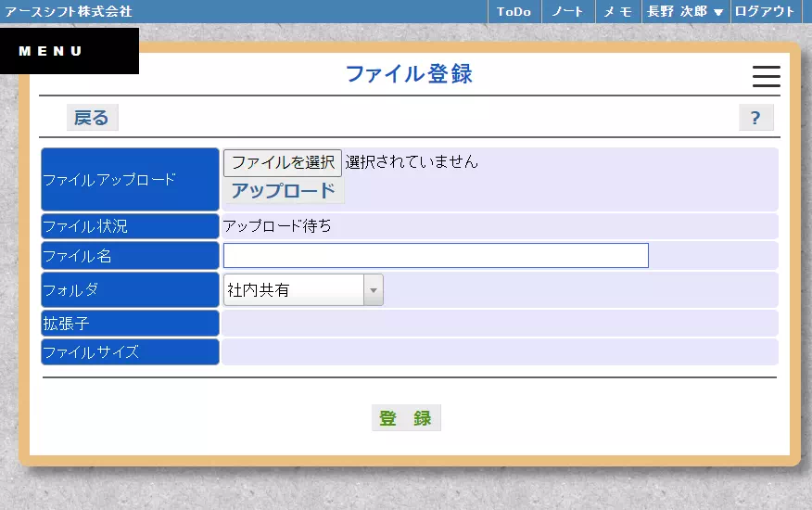The height and width of the screenshot is (510, 812).
Task: Click the ファイルアップロード row label
Action: coord(130,179)
